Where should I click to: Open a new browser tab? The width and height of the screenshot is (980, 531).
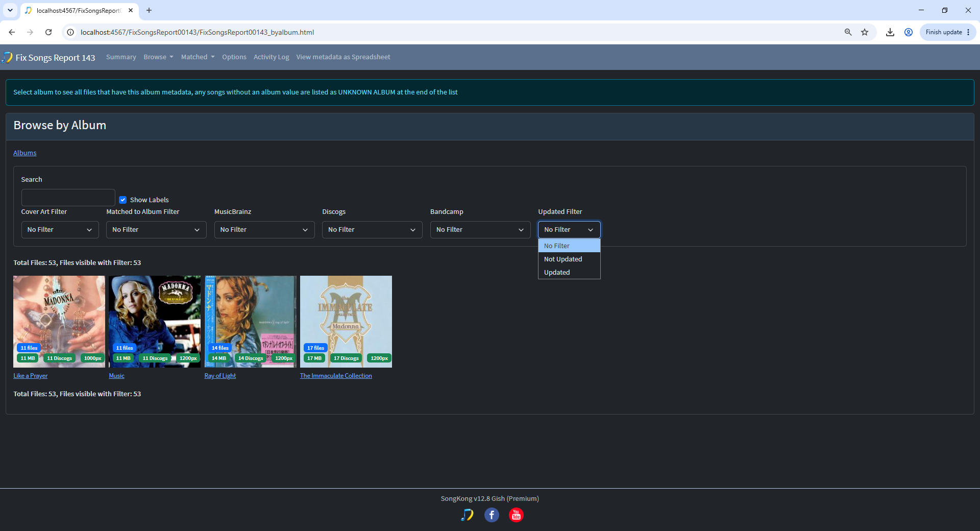[149, 10]
